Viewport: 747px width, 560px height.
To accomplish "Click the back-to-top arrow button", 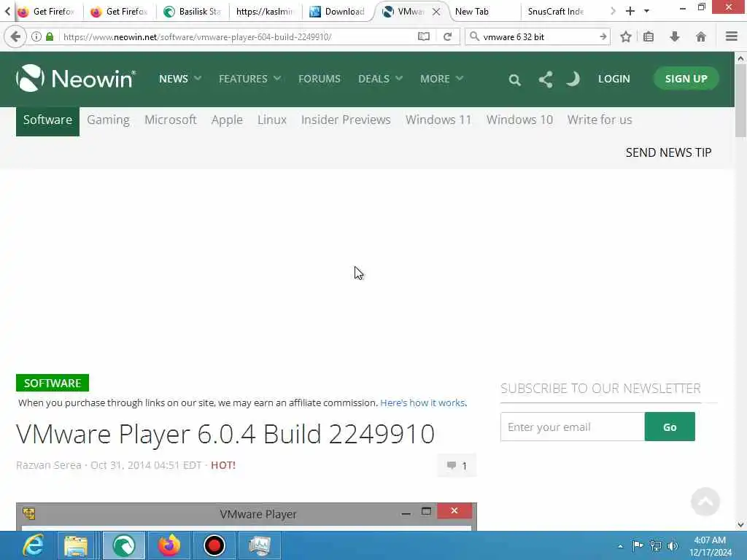I will click(x=705, y=502).
